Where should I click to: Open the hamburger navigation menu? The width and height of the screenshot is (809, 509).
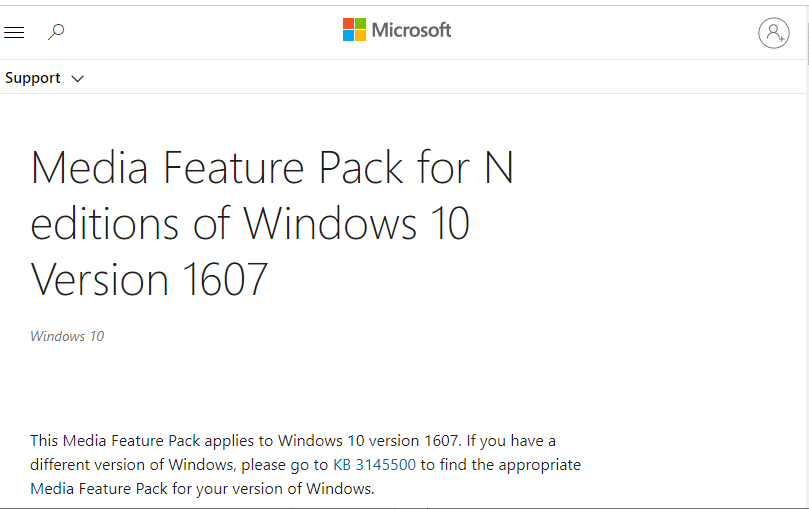point(14,33)
